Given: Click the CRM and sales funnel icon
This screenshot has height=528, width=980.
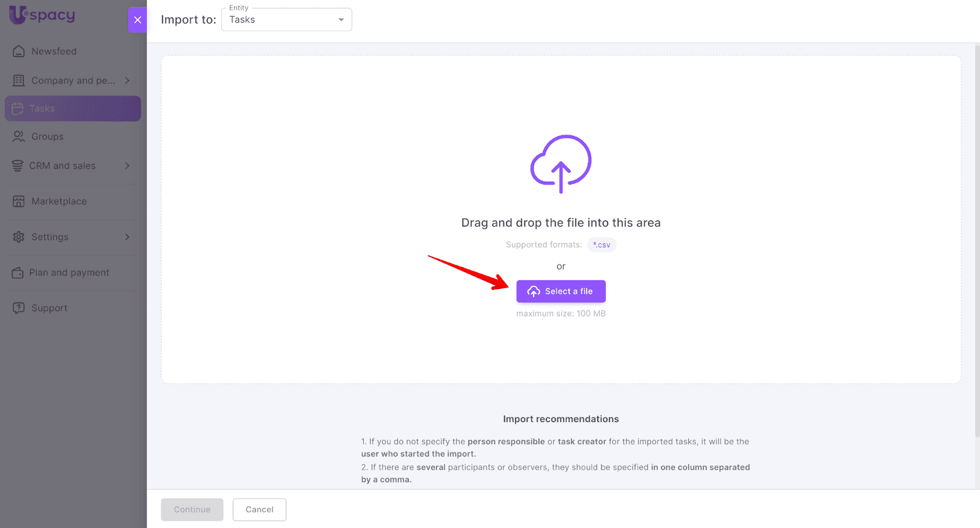Looking at the screenshot, I should click(18, 166).
